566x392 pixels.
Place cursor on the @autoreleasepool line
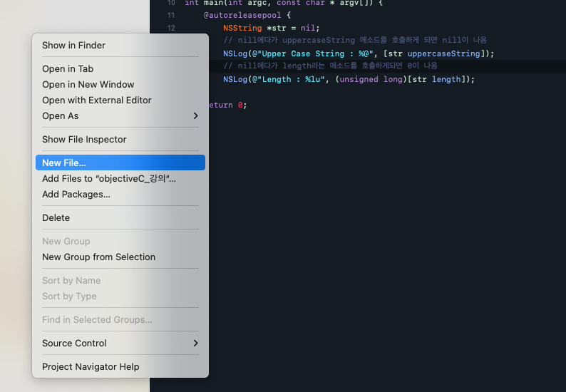point(247,15)
